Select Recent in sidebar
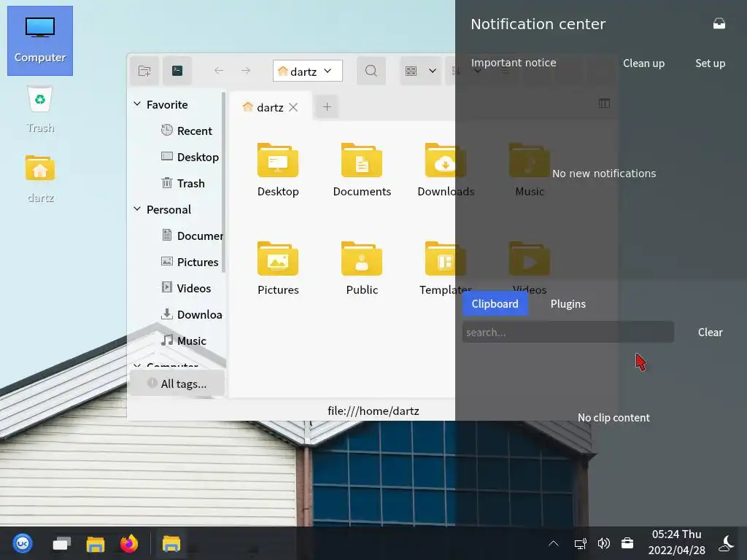This screenshot has height=560, width=747. click(187, 131)
